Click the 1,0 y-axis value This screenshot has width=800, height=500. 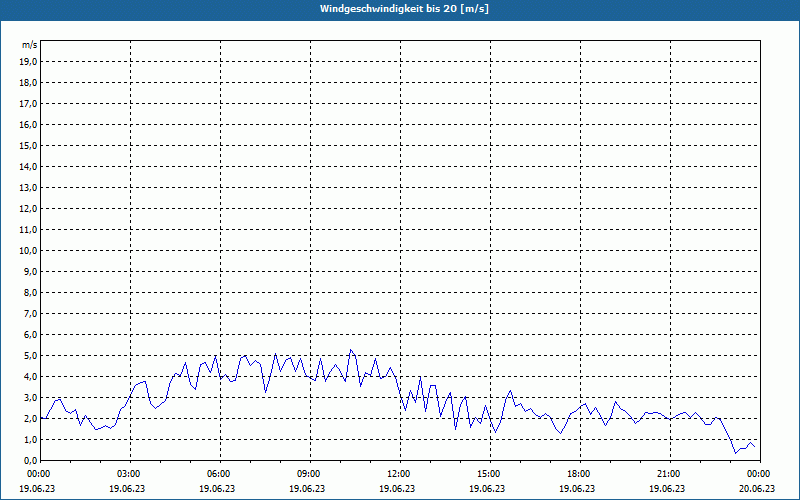click(31, 439)
